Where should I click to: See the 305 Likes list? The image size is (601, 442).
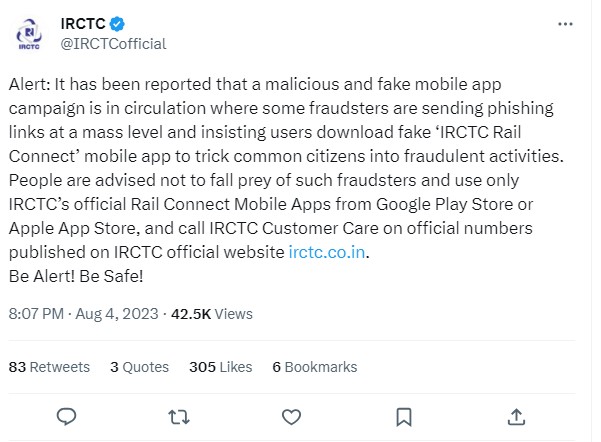click(x=220, y=367)
